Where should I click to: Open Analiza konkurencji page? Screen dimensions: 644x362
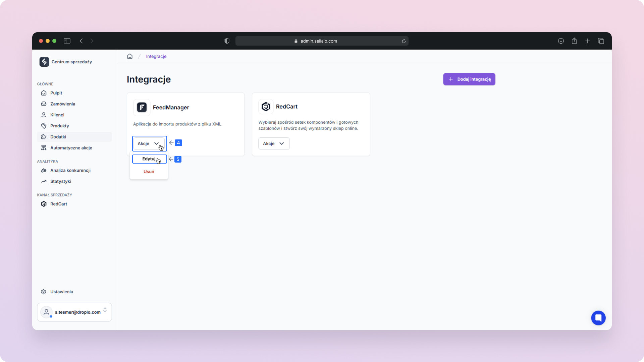[74, 170]
